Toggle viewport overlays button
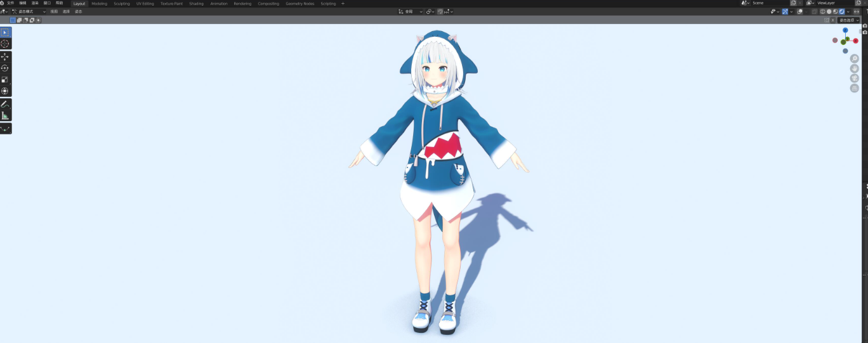868x343 pixels. click(x=799, y=11)
